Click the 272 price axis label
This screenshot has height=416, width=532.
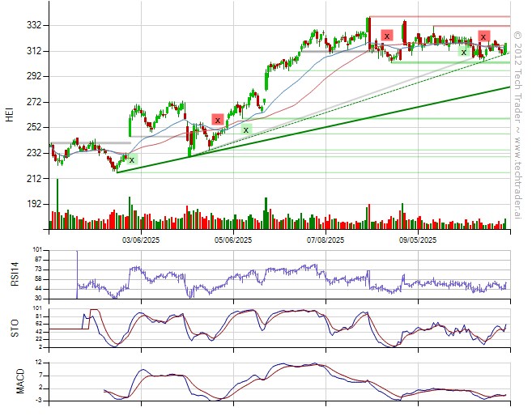[x=34, y=102]
